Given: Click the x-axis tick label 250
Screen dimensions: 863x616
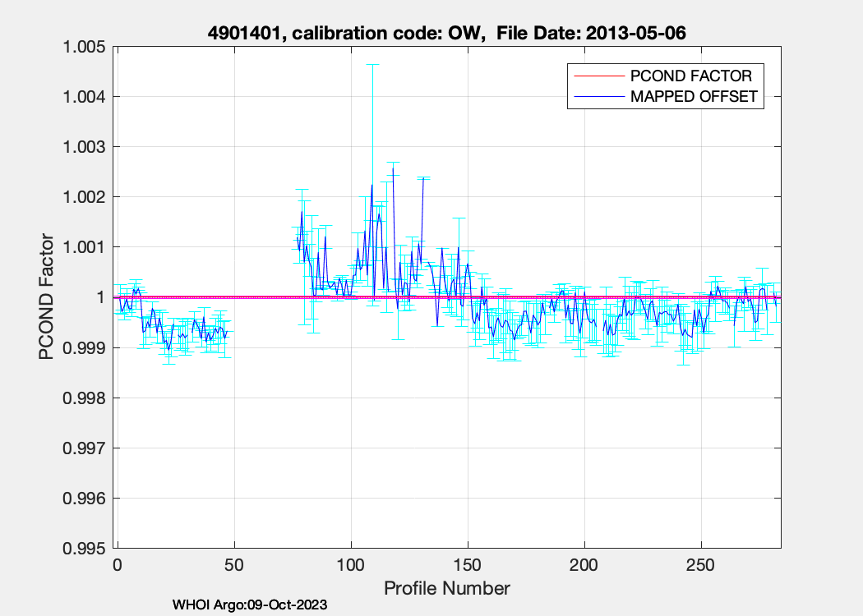Looking at the screenshot, I should [x=701, y=565].
